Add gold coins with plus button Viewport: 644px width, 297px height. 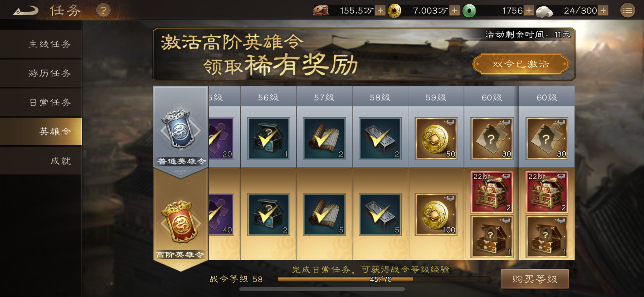(x=455, y=11)
